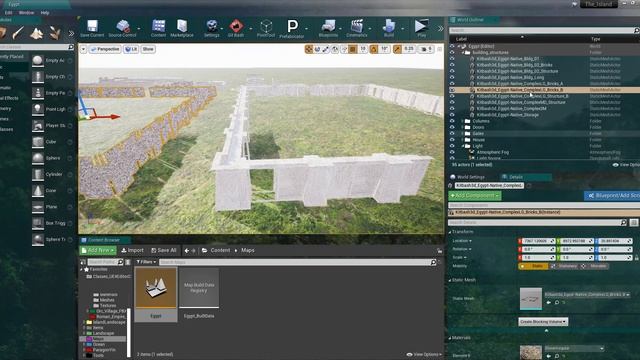
Task: Toggle scale snapping in viewport
Action: [x=397, y=49]
